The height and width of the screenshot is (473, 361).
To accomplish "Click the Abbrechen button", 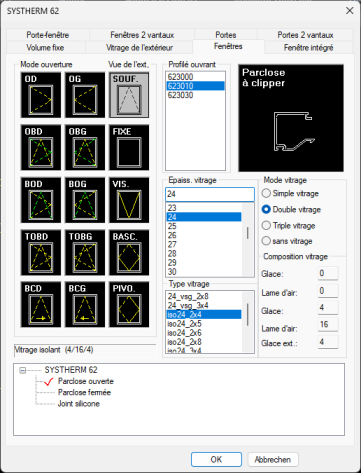I will click(273, 460).
